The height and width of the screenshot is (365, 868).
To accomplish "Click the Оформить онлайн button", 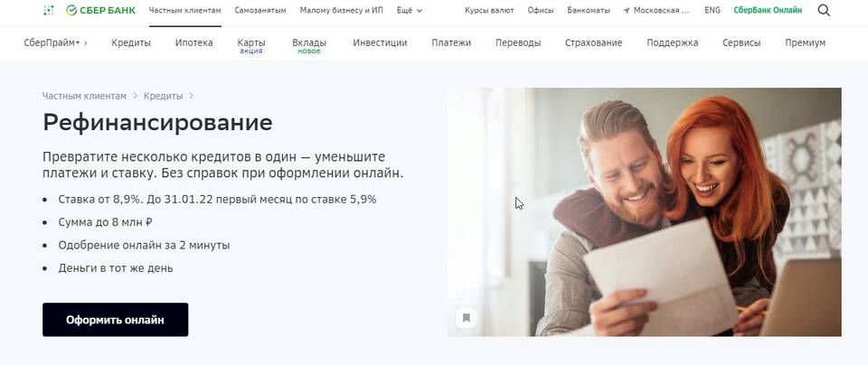I will [x=115, y=320].
